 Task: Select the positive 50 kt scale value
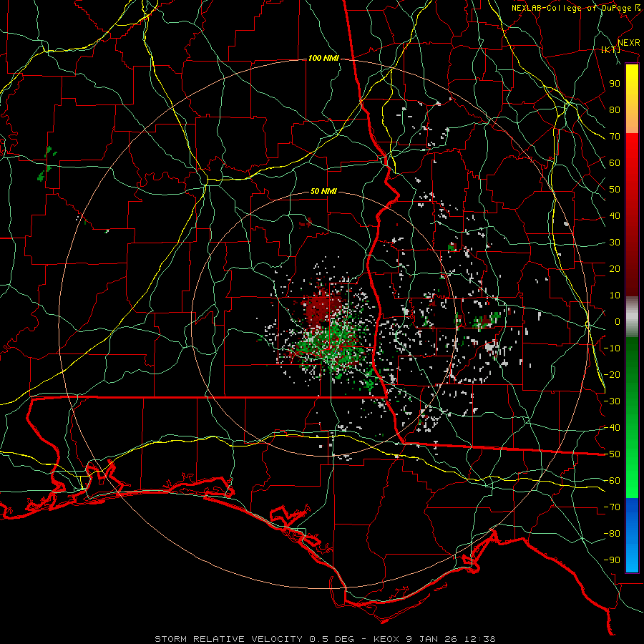pyautogui.click(x=615, y=190)
